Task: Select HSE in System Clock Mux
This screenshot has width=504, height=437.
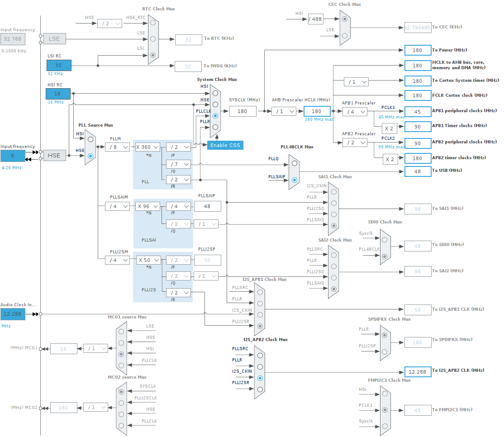Action: tap(215, 104)
